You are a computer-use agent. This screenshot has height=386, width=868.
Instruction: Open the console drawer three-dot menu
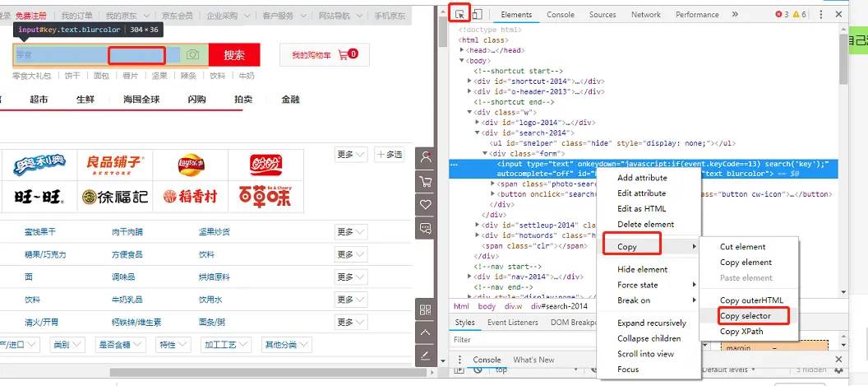(459, 360)
